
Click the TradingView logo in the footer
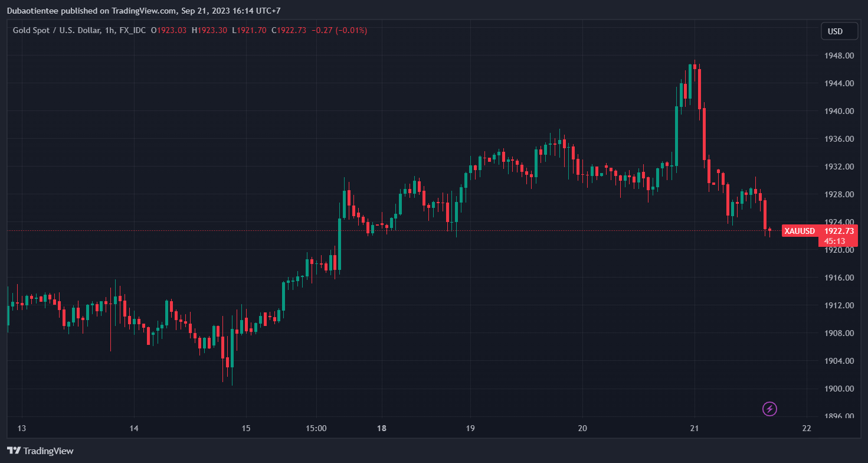[x=41, y=451]
